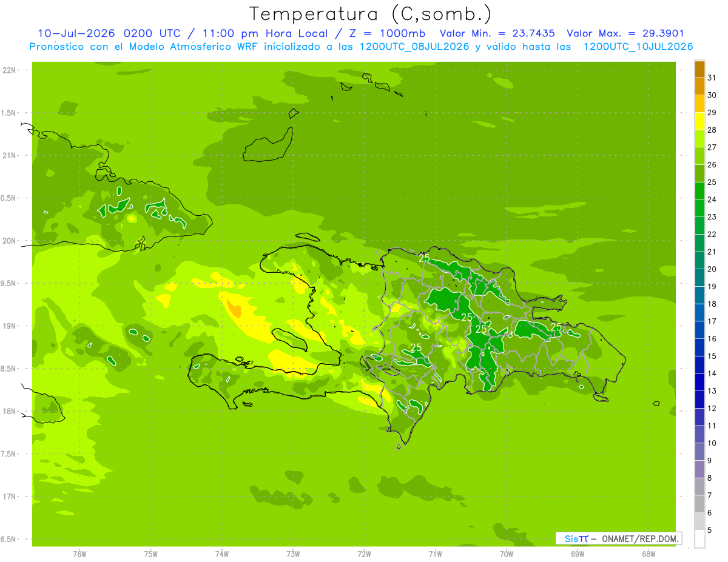Screen dimensions: 728x562
Task: Click the legend value '31'
Action: [712, 77]
